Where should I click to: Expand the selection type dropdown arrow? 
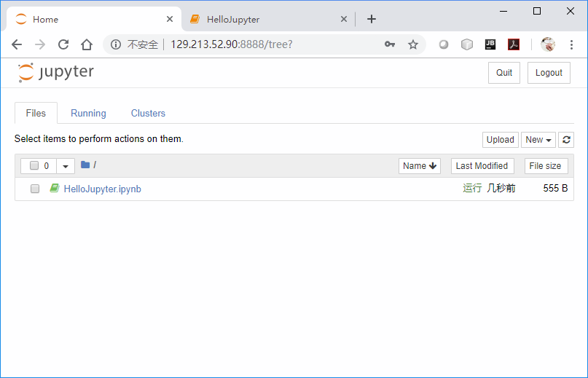[x=66, y=166]
